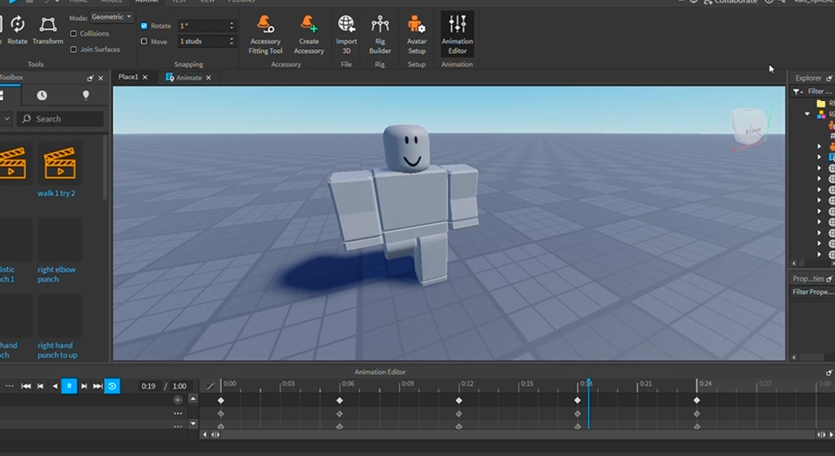Open the Accessory Fitting Tool

tap(265, 35)
